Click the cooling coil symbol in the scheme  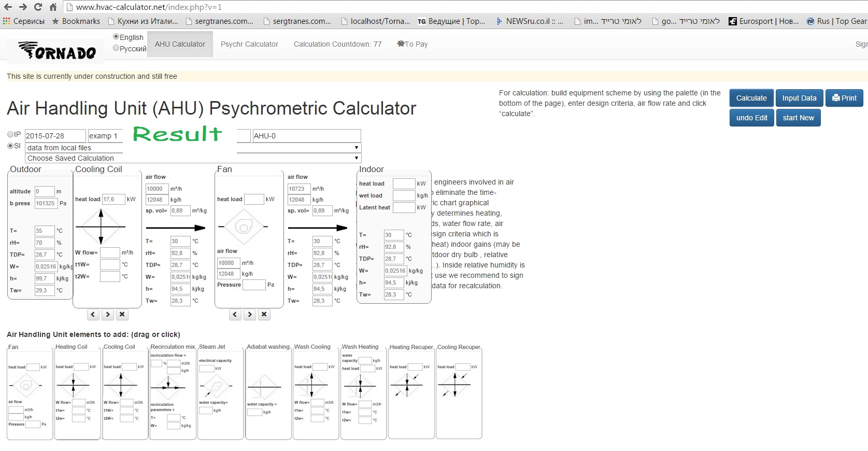[101, 227]
